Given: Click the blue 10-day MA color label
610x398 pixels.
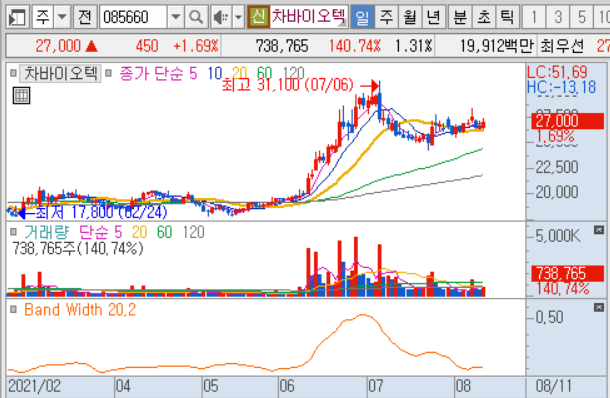Looking at the screenshot, I should (214, 73).
